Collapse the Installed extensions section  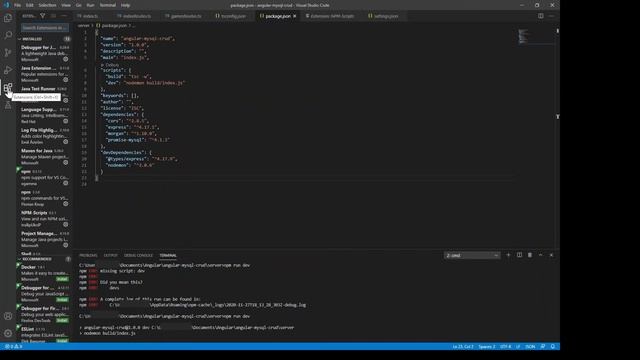(x=19, y=39)
